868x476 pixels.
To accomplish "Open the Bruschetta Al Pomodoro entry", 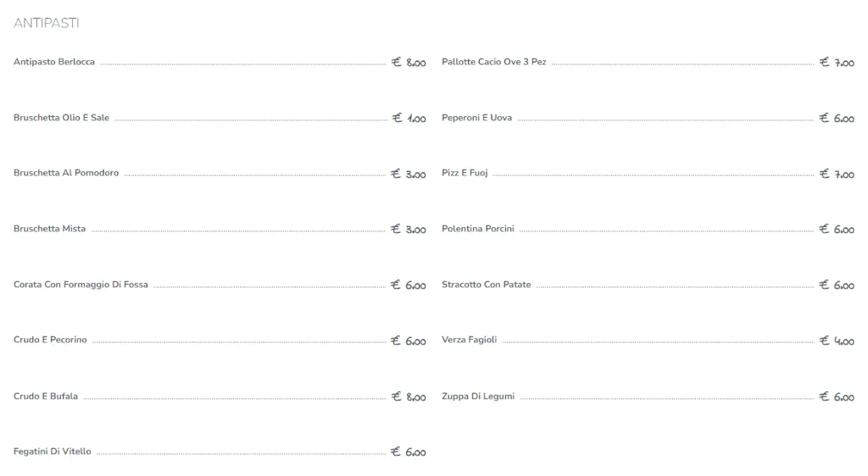I will pos(66,173).
